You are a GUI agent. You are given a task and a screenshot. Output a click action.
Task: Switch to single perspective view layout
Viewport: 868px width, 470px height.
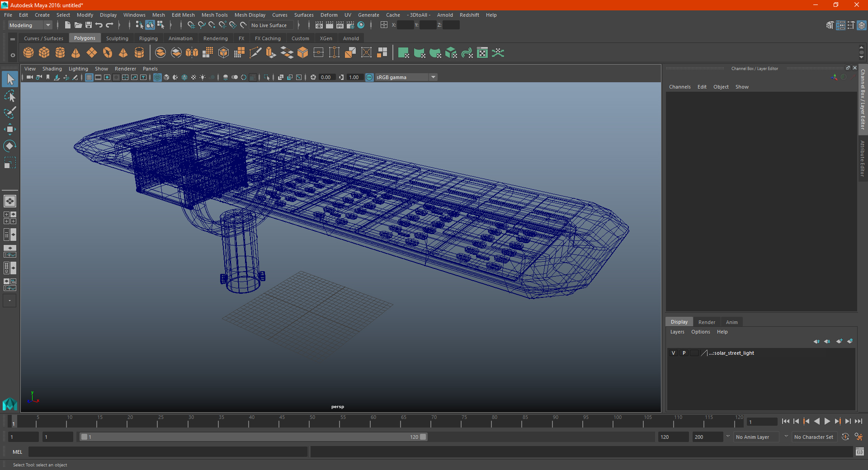pyautogui.click(x=10, y=201)
